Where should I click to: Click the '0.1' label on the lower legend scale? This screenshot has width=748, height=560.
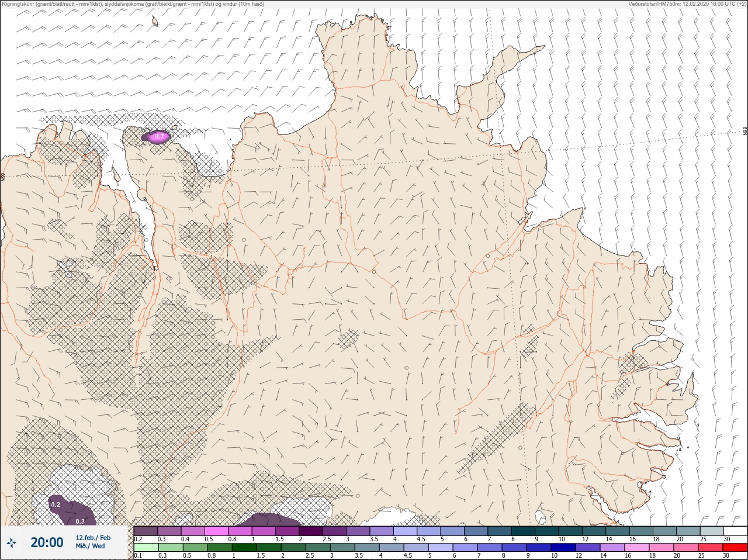point(137,555)
